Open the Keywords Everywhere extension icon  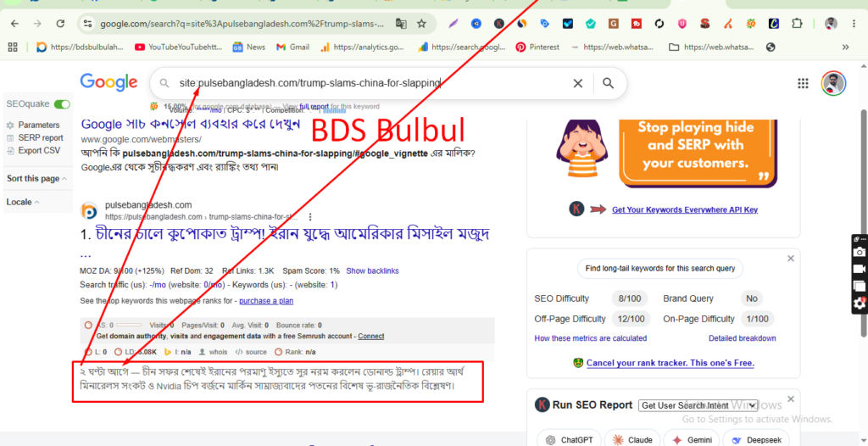(x=498, y=24)
